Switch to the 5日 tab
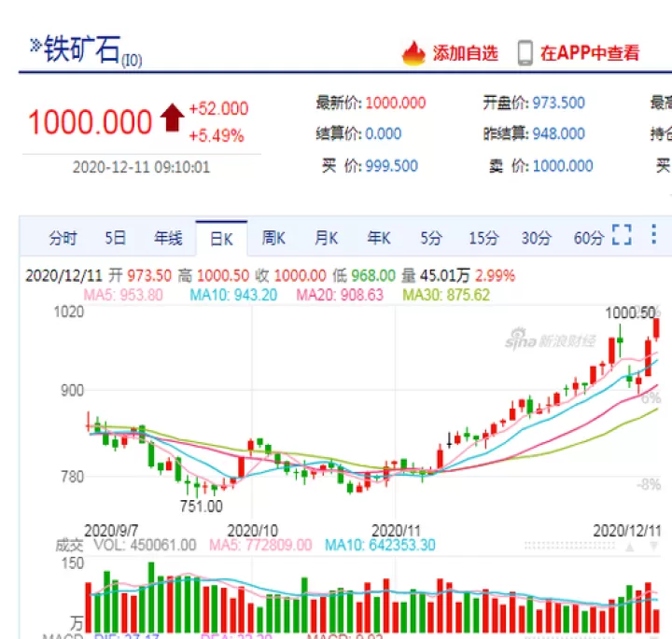This screenshot has height=639, width=672. pyautogui.click(x=116, y=238)
